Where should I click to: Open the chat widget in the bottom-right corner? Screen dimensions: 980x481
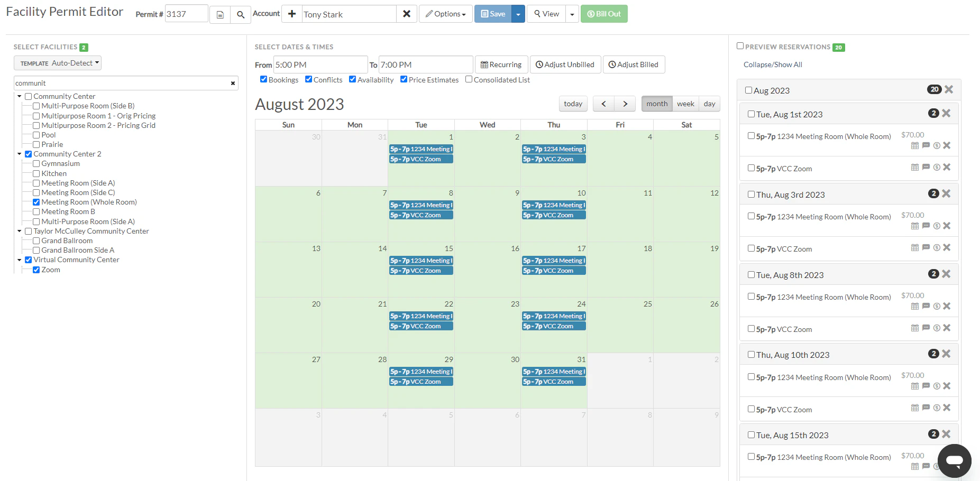pyautogui.click(x=954, y=460)
